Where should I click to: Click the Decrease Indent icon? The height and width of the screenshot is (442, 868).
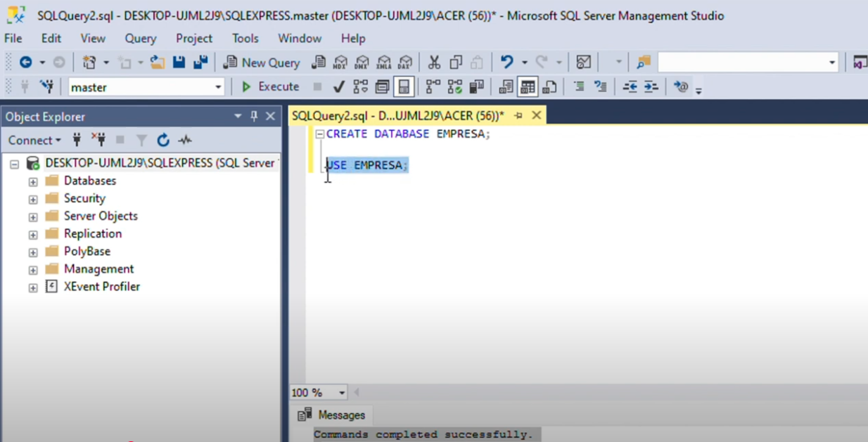(630, 87)
